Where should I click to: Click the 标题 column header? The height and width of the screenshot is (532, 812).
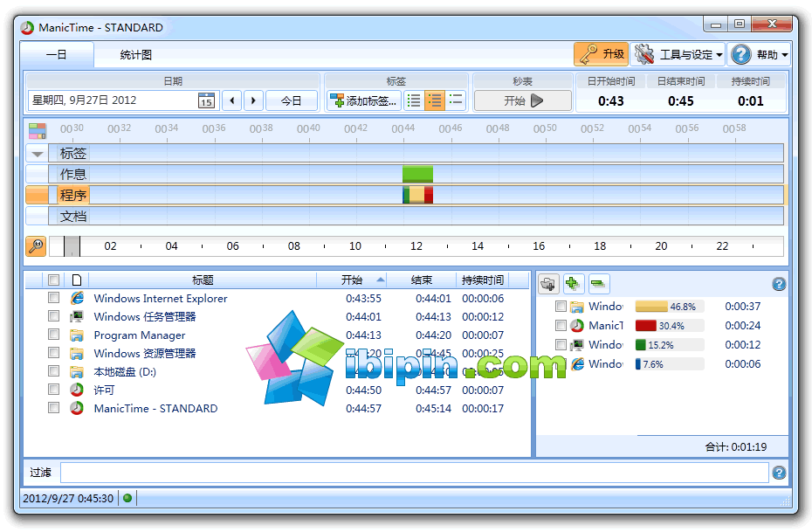click(203, 280)
